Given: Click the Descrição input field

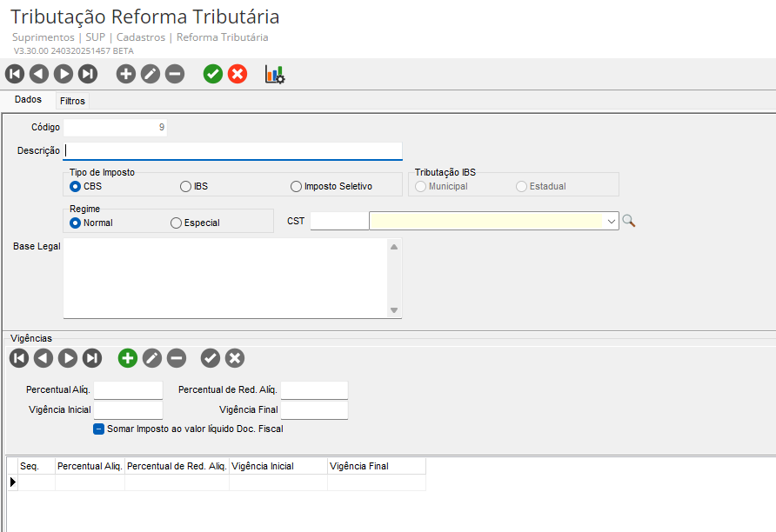Looking at the screenshot, I should [x=233, y=150].
